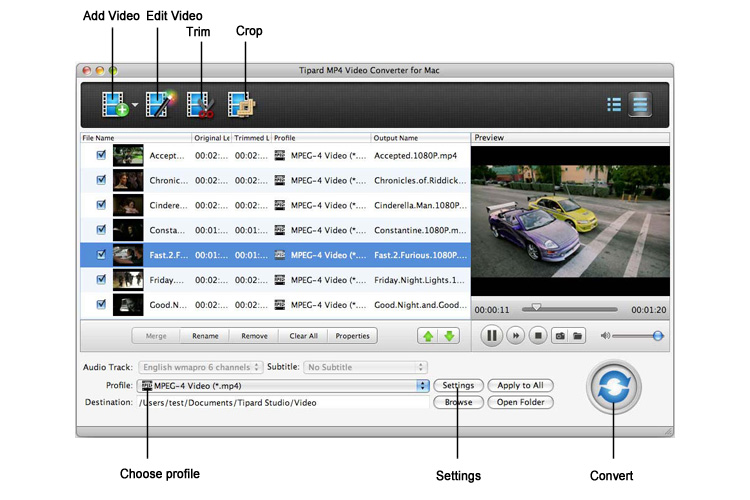The width and height of the screenshot is (750, 500).
Task: Click the Original Length column header
Action: (212, 138)
